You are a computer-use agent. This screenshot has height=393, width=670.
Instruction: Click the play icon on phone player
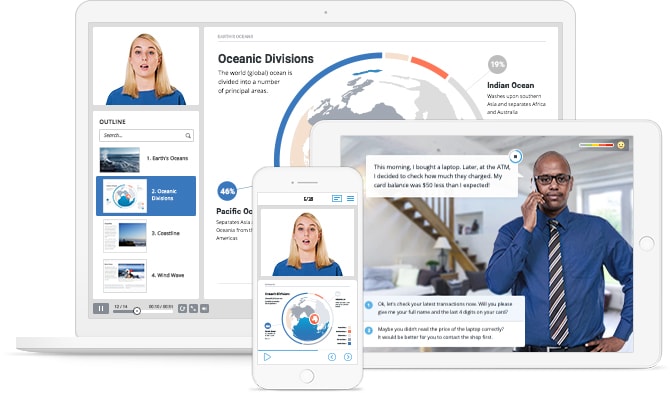click(x=267, y=357)
